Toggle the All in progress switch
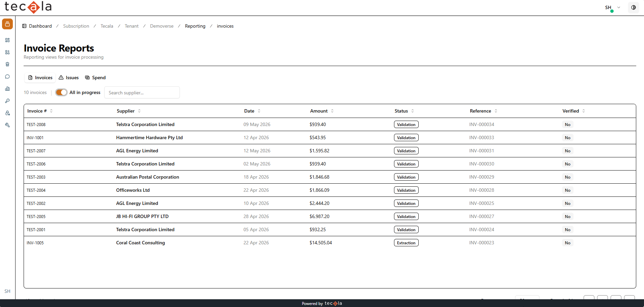Viewport: 644px width, 307px height. point(61,92)
